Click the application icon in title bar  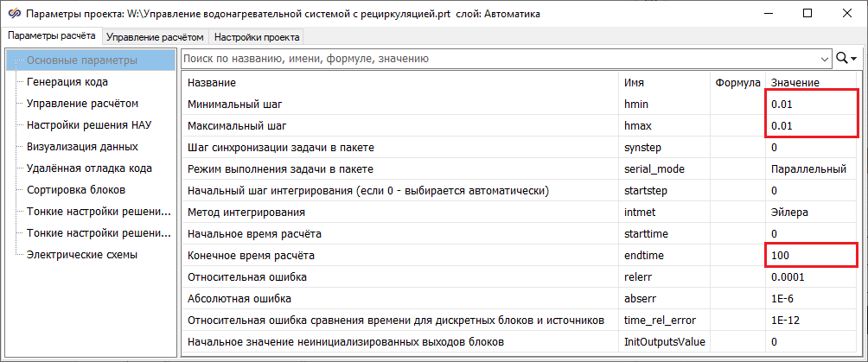(12, 14)
